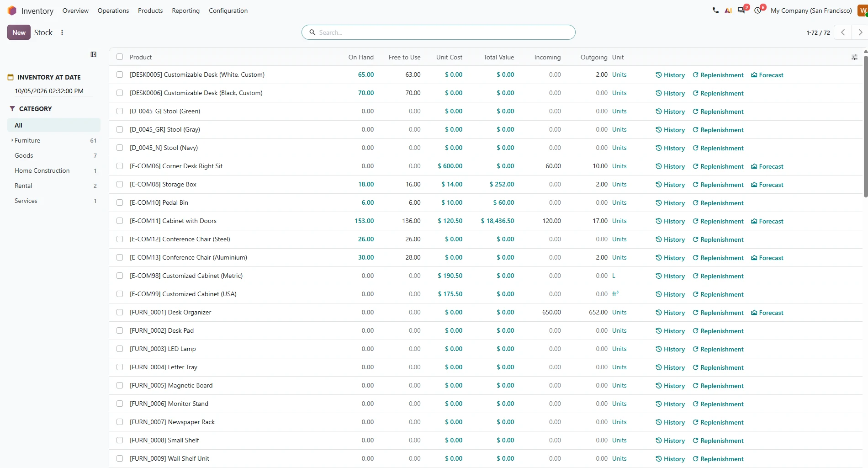Open optional columns settings icon
The width and height of the screenshot is (868, 468).
854,57
